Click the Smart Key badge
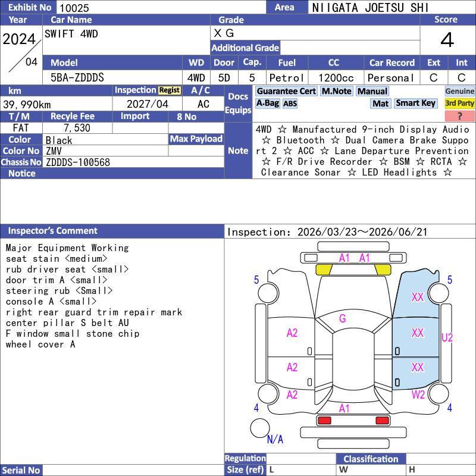This screenshot has height=476, width=476. [415, 103]
